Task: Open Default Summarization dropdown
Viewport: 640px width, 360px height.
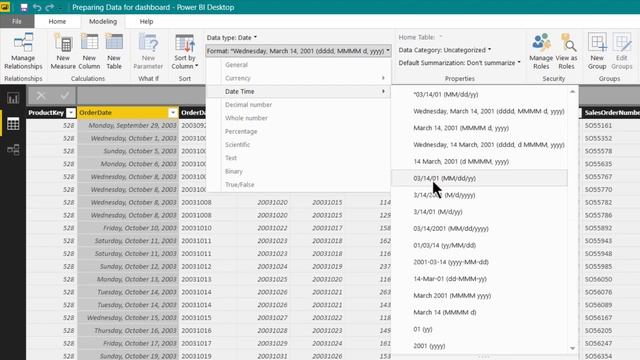Action: [460, 63]
